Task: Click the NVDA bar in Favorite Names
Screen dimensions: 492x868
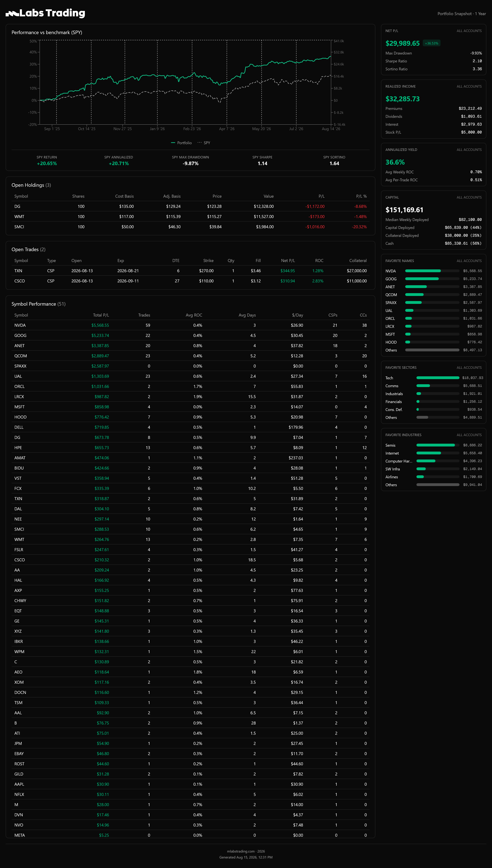Action: click(432, 271)
